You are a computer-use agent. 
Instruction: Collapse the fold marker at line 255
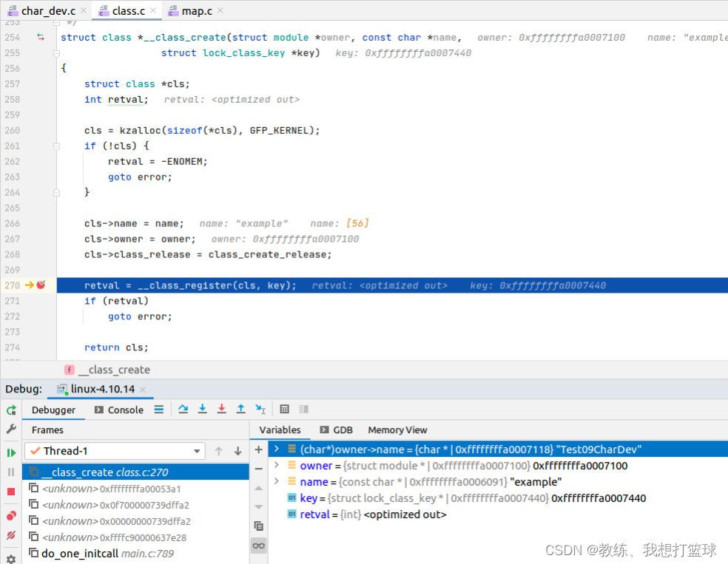coord(57,53)
